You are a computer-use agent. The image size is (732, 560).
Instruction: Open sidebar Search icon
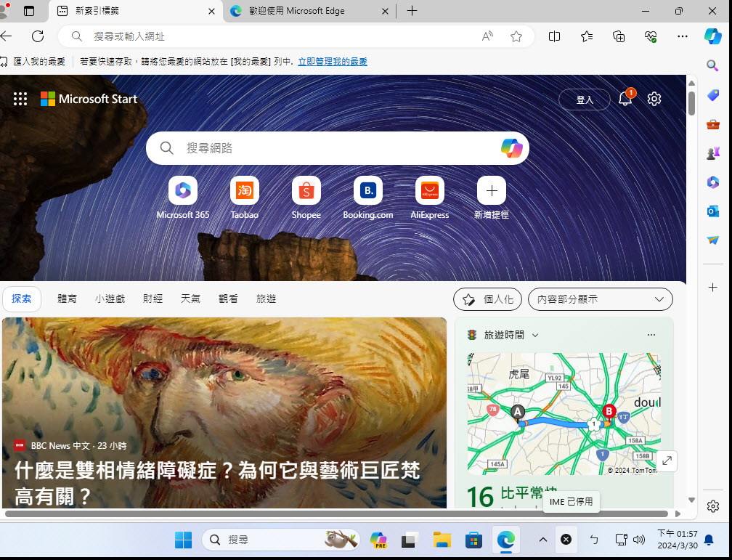712,65
